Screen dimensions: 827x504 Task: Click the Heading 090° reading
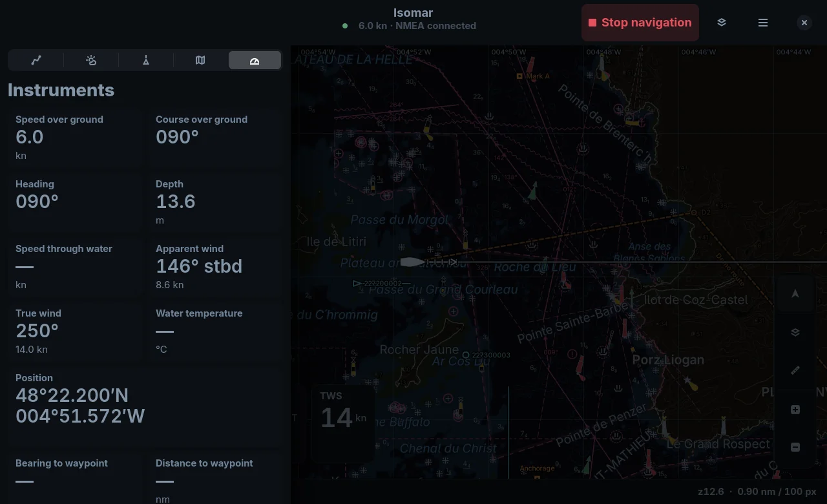(x=37, y=202)
